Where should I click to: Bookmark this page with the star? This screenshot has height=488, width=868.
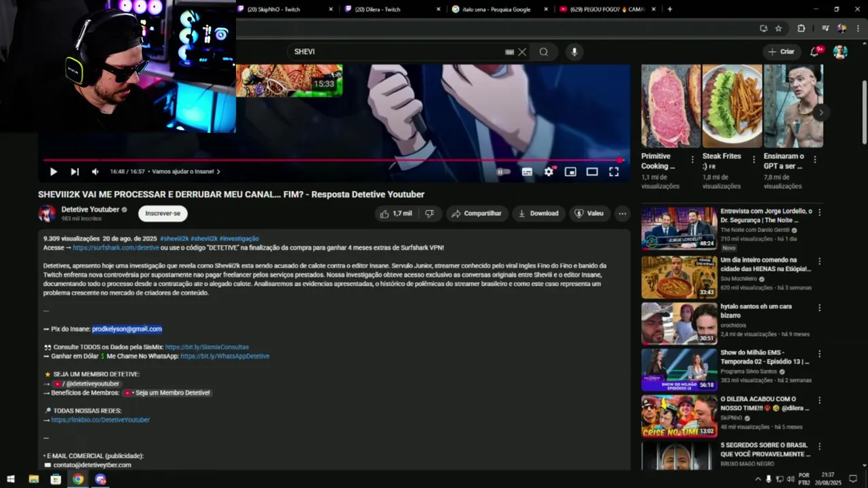click(778, 28)
